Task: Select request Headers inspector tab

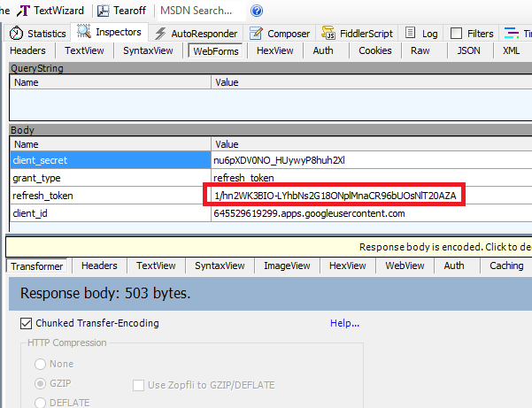Action: (27, 50)
